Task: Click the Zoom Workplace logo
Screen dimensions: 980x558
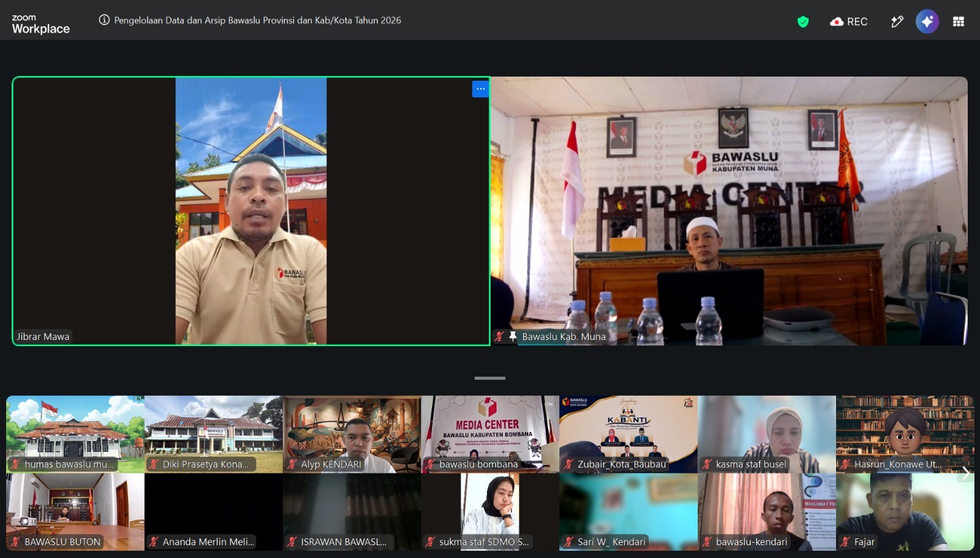Action: pos(40,25)
